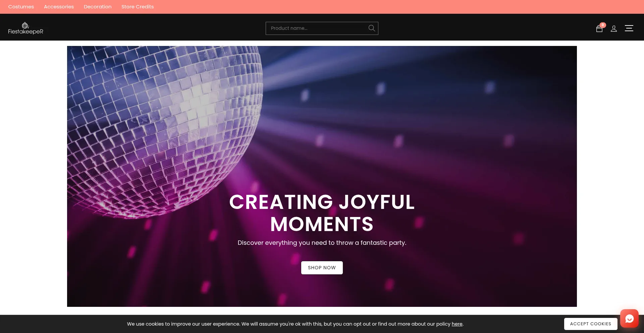Click the "Creating Joyful Moments" headline

(x=322, y=213)
